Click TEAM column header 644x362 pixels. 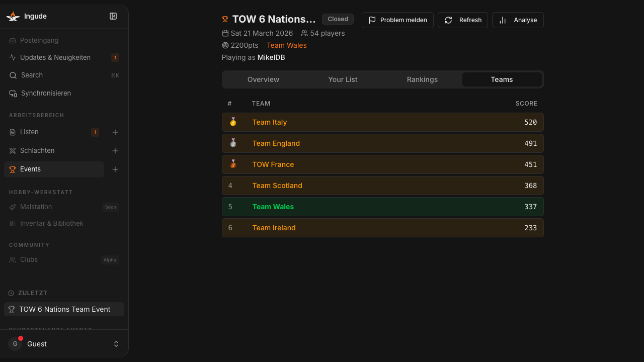261,104
